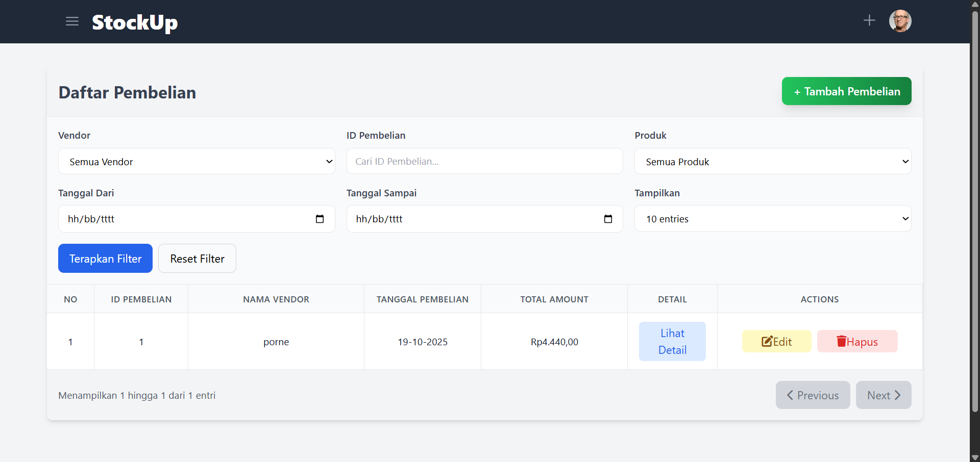This screenshot has height=462, width=980.
Task: Click the plus icon in header
Action: click(x=869, y=20)
